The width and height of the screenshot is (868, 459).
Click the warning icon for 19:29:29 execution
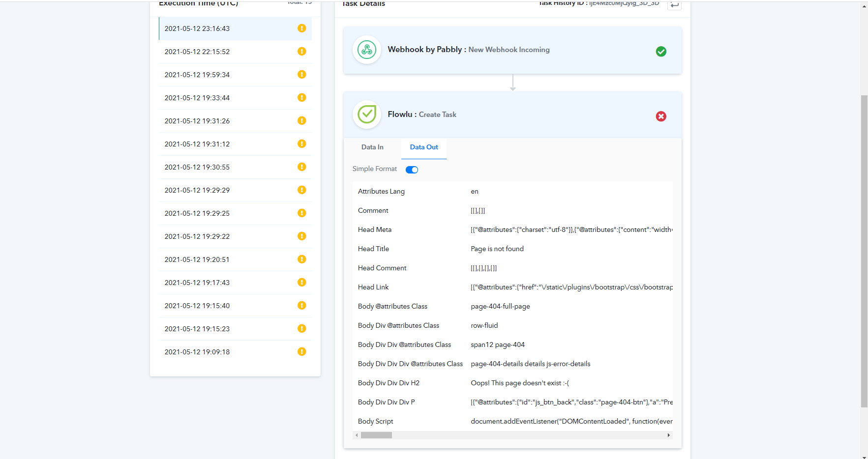click(302, 190)
